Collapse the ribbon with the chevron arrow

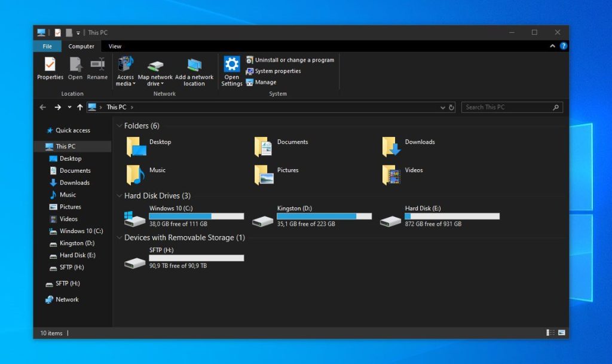click(551, 46)
